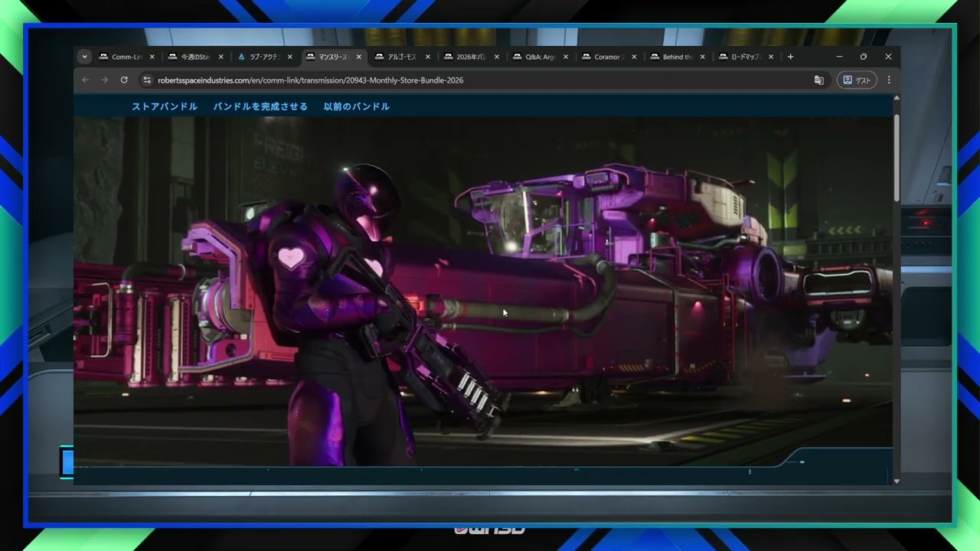980x551 pixels.
Task: Close the ロードマップ tab
Action: [771, 57]
